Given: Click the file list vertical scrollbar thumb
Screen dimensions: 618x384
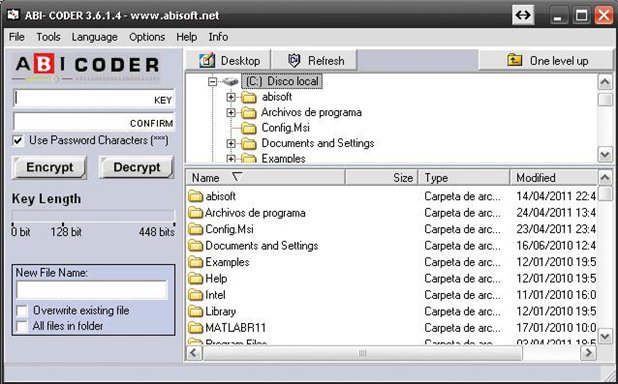Looking at the screenshot, I should click(605, 193).
